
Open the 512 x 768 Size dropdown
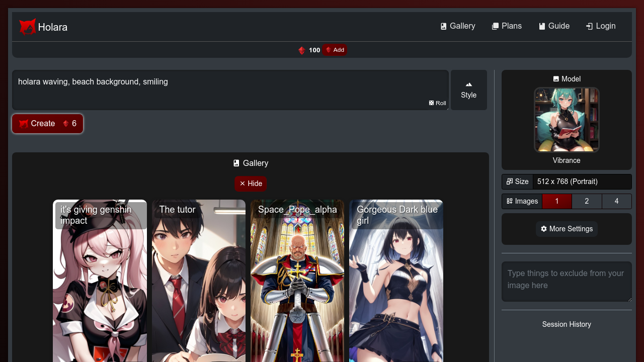point(582,181)
